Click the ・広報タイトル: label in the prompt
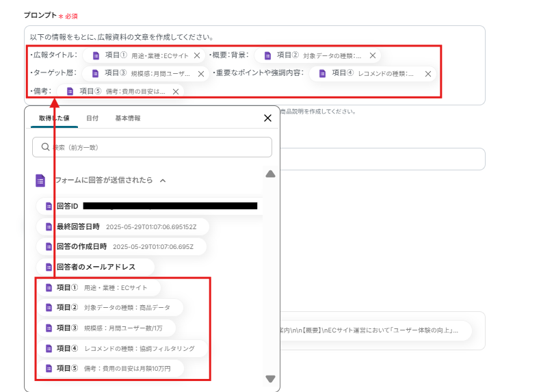The height and width of the screenshot is (392, 554). coord(54,55)
